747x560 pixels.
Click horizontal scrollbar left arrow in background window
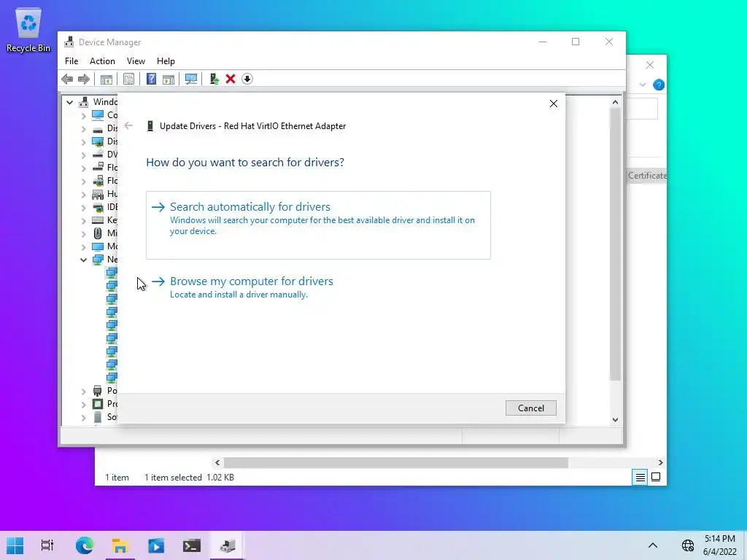coord(217,462)
